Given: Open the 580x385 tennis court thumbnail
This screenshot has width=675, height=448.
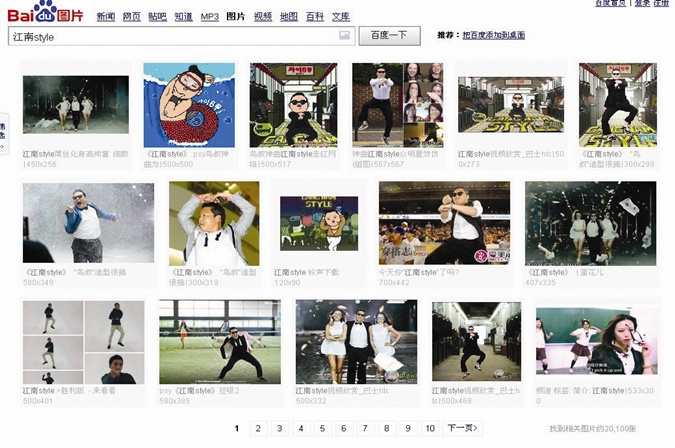Looking at the screenshot, I should tap(220, 342).
